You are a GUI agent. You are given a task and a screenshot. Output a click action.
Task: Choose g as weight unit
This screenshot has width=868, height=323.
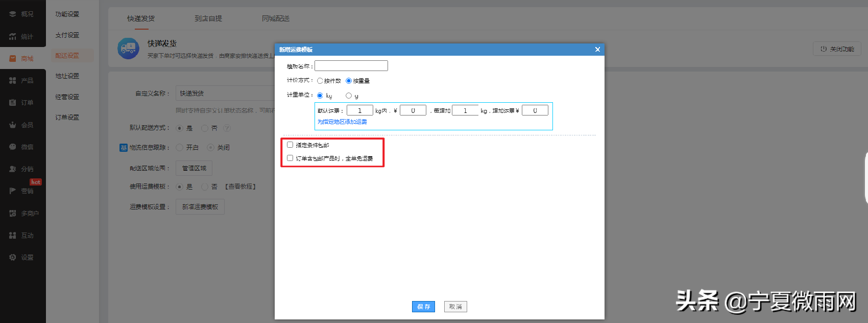[349, 96]
